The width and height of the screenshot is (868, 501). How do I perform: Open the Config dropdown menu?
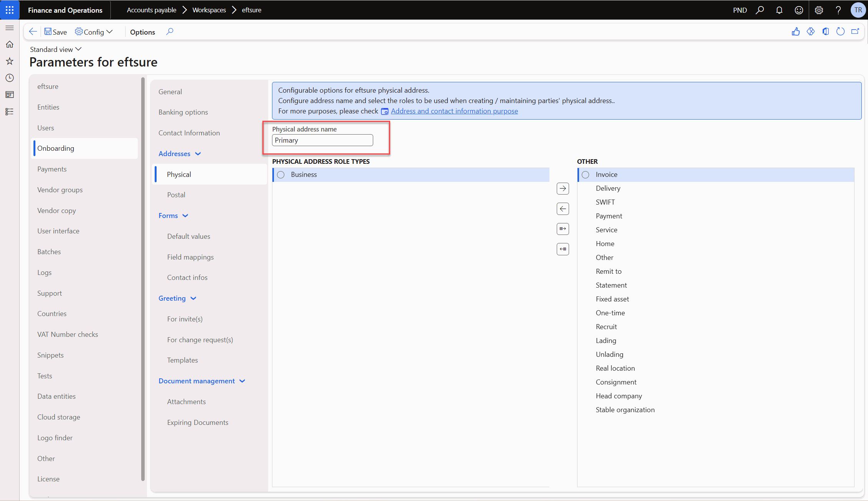(x=93, y=32)
